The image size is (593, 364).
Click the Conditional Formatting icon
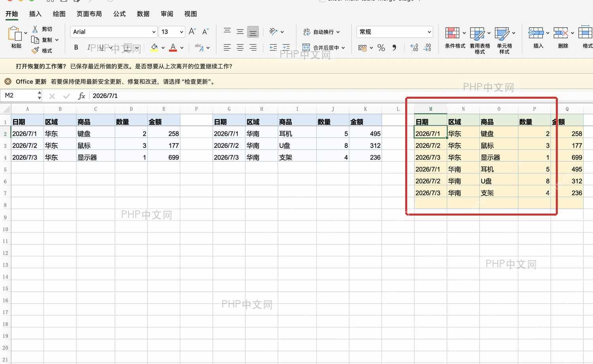click(x=452, y=33)
